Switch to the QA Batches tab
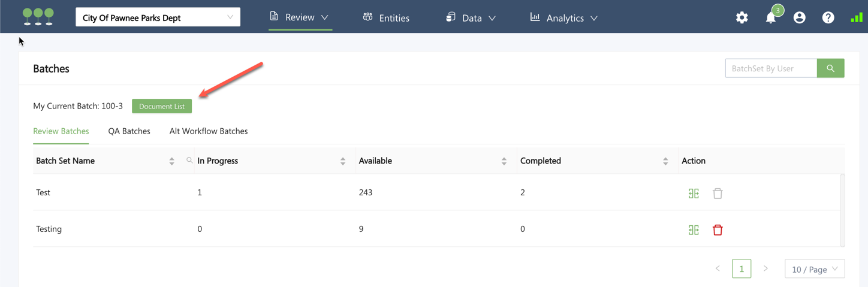The height and width of the screenshot is (287, 868). click(x=129, y=131)
